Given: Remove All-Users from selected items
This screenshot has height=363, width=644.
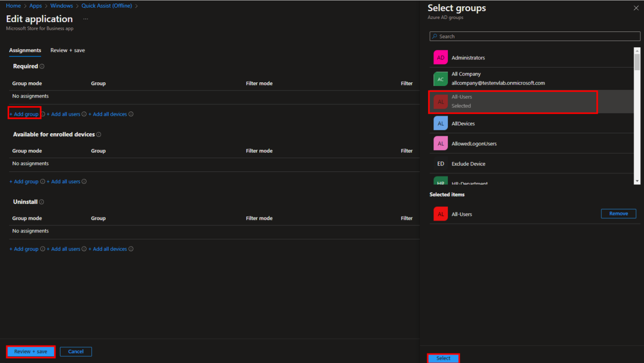Looking at the screenshot, I should (x=618, y=214).
